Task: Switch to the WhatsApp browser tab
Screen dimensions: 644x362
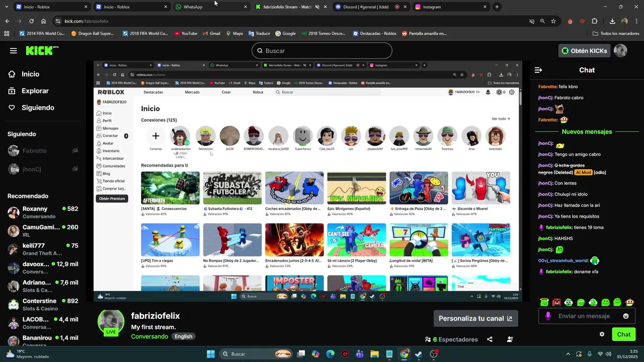Action: (211, 7)
